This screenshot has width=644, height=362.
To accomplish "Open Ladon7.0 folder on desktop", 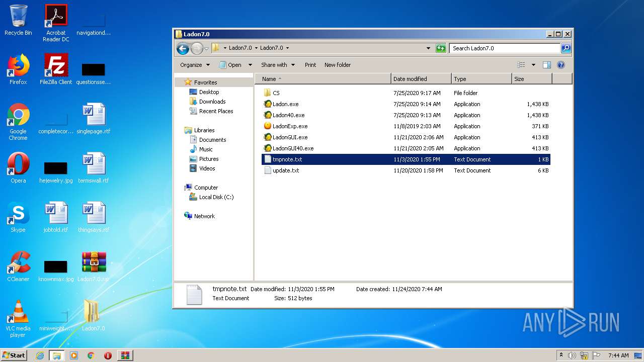I will click(94, 316).
